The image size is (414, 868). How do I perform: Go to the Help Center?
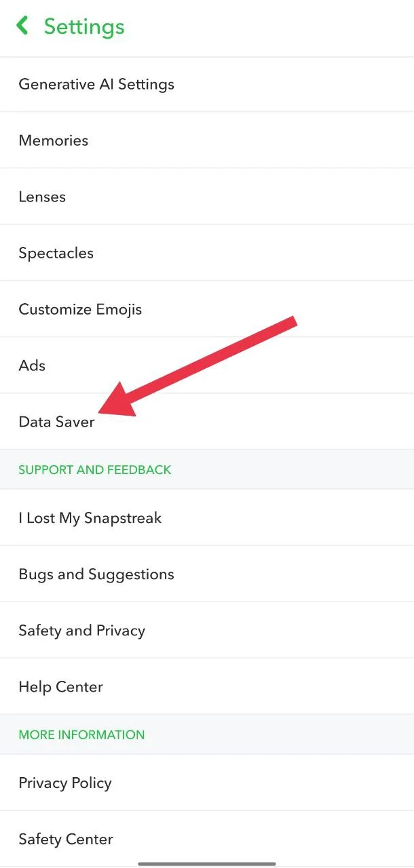(x=61, y=688)
